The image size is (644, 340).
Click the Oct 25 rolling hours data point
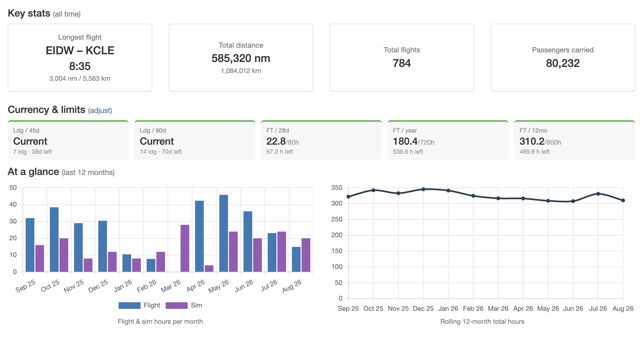click(x=373, y=190)
